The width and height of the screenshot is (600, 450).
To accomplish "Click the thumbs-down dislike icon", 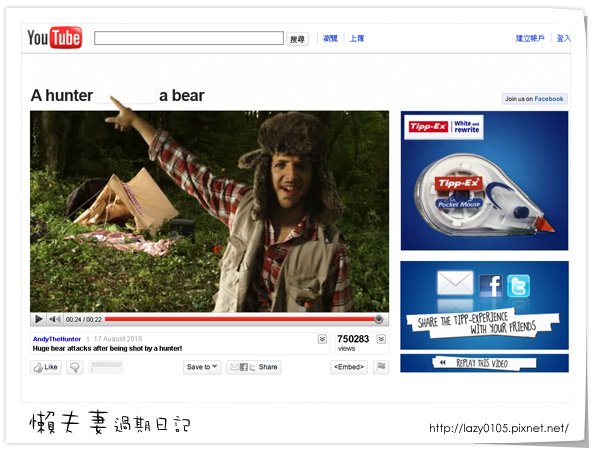I will [x=75, y=367].
